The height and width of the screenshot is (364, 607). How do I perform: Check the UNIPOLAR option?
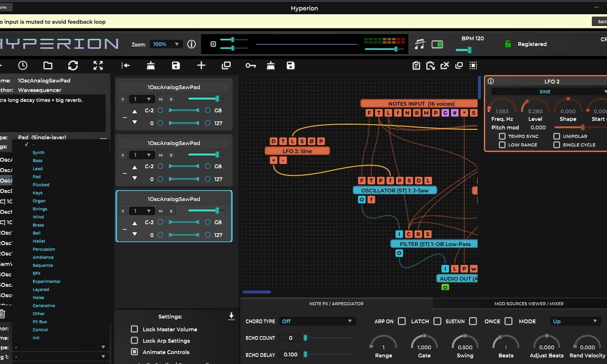[557, 136]
